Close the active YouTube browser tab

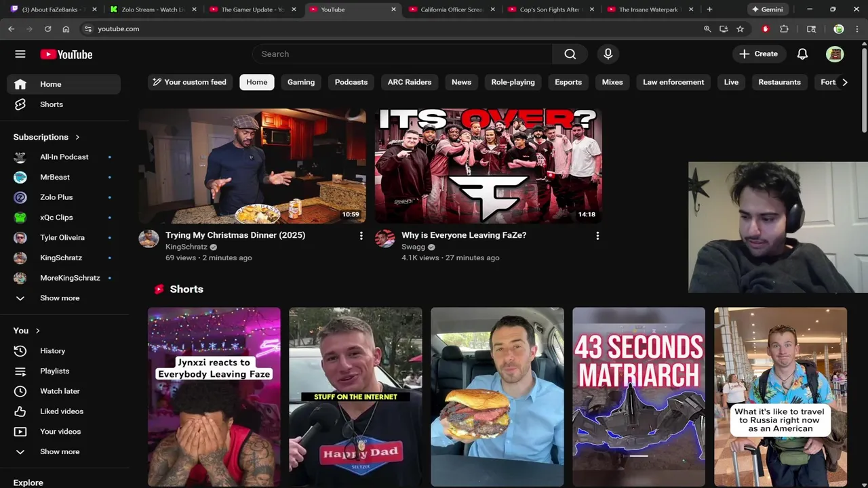pyautogui.click(x=393, y=9)
